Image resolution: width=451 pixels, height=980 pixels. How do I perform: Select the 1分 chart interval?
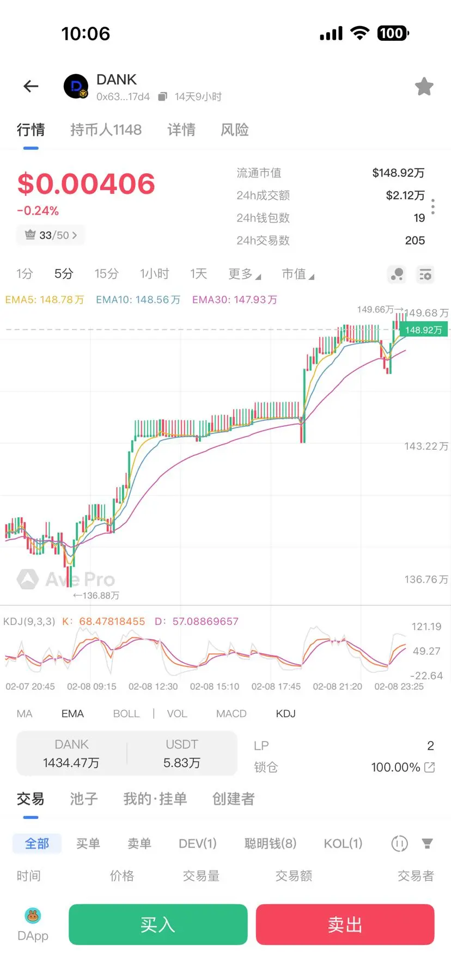25,274
